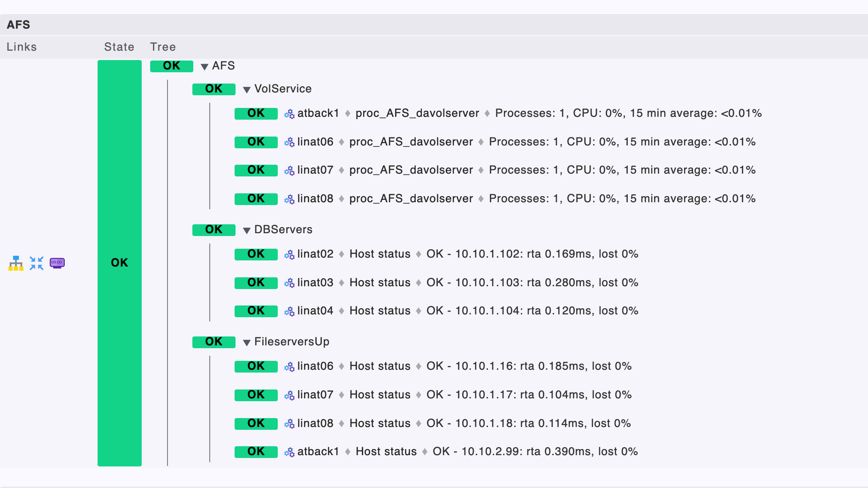Viewport: 868px width, 488px height.
Task: Click the blue inward-arrows collapse icon
Action: [x=37, y=263]
